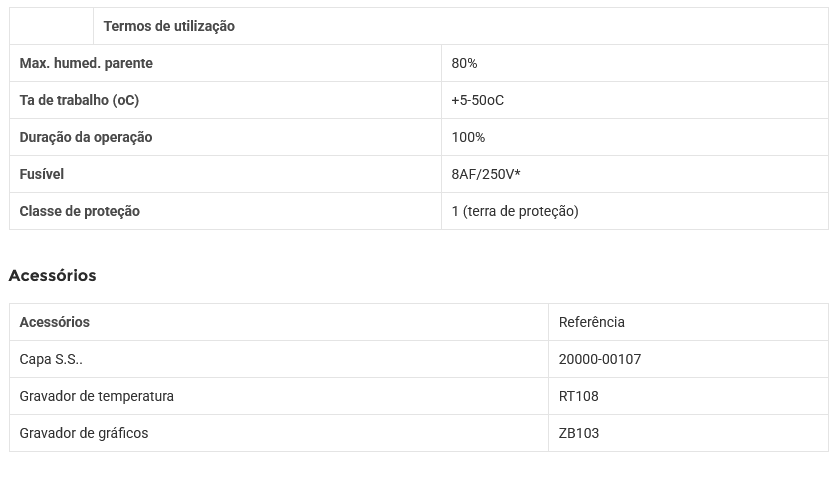Click the 8AF/250V* fuse value

tap(486, 174)
